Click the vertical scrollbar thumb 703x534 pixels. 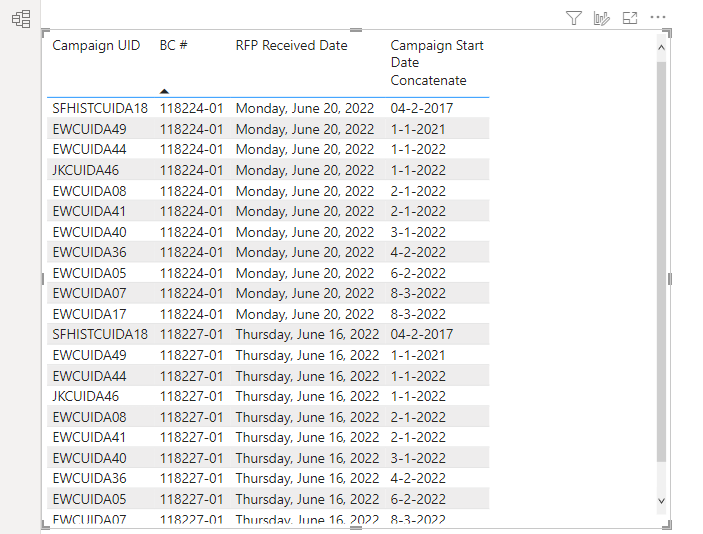661,262
